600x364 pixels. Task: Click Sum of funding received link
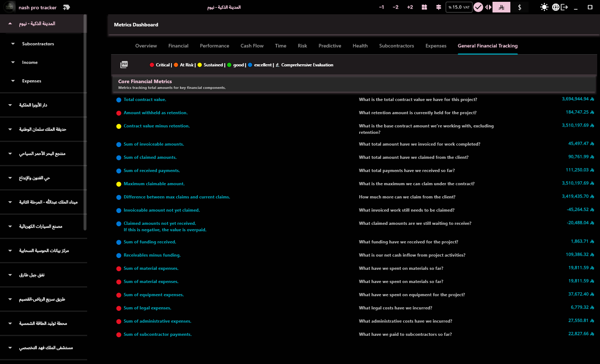[x=150, y=242]
